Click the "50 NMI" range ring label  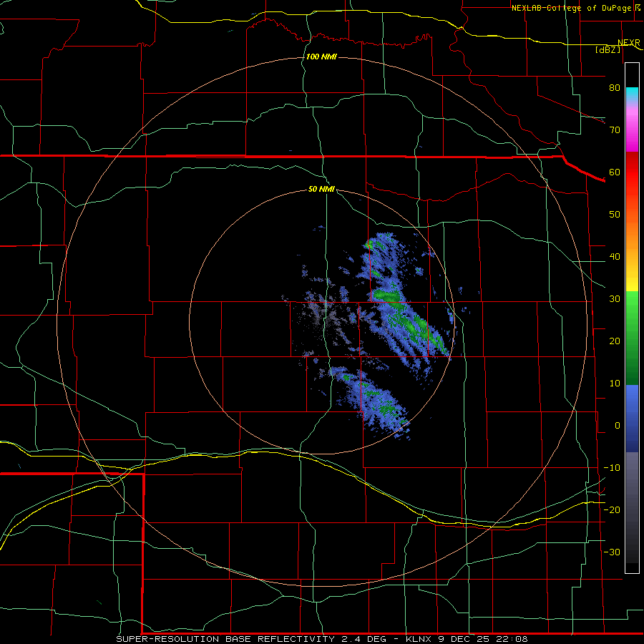click(321, 190)
